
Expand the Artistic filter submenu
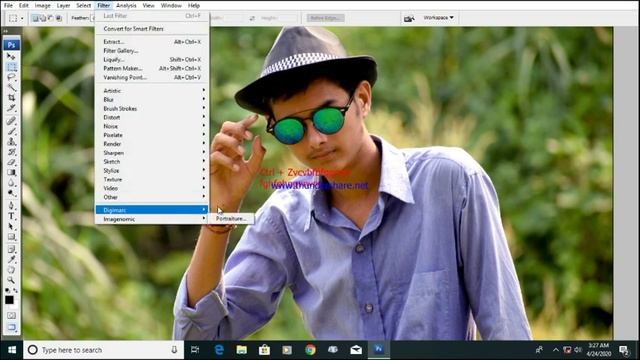coord(152,91)
